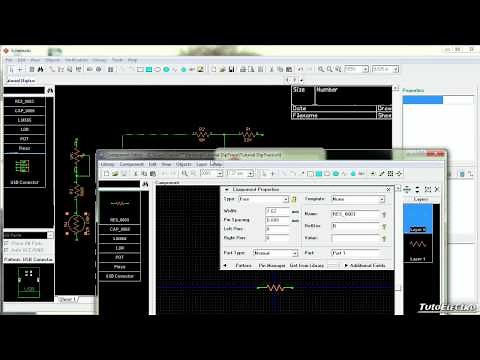This screenshot has height=360, width=480.
Task: Select filled ellipse tool in Schematic toolbar
Action: 166,69
